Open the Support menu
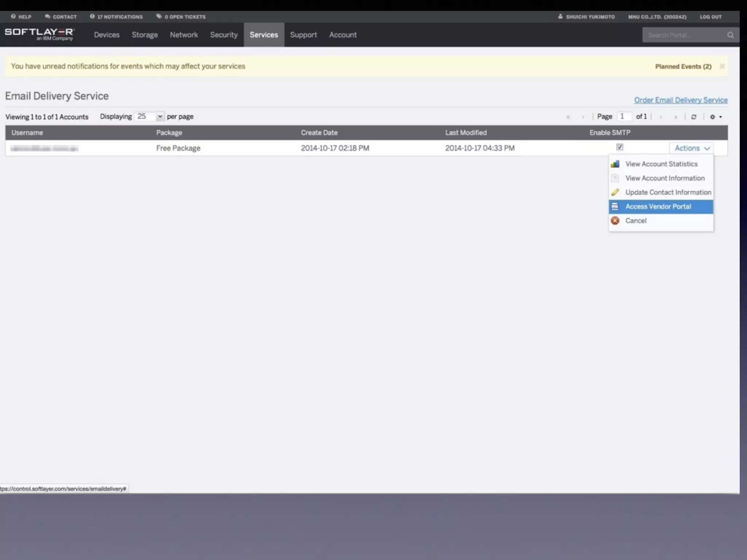 (303, 35)
